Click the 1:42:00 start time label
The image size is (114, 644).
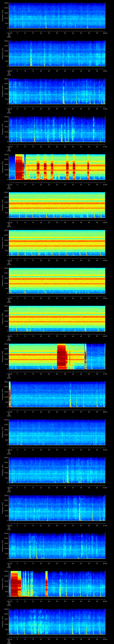(x=9, y=223)
